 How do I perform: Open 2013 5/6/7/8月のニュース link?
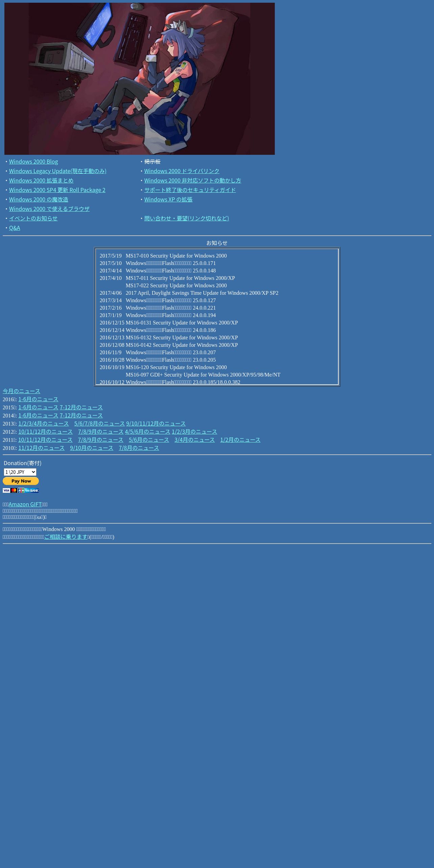tap(99, 424)
